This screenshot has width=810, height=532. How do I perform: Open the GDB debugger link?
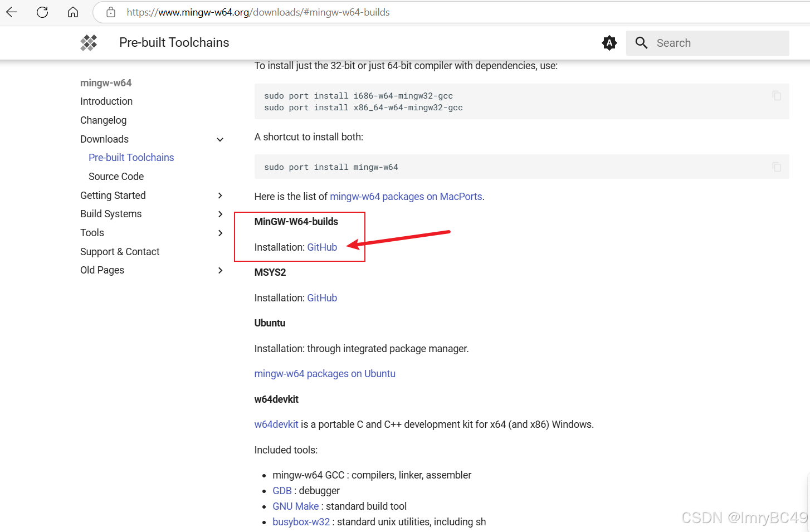(x=282, y=491)
